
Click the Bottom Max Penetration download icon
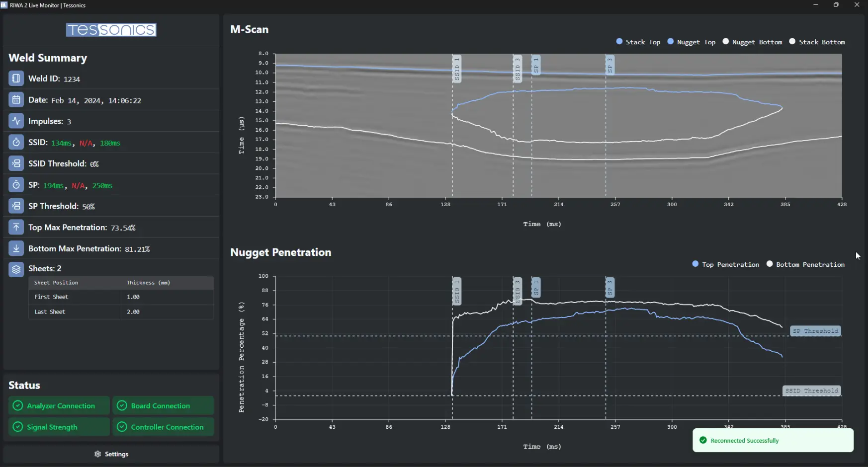(x=16, y=248)
